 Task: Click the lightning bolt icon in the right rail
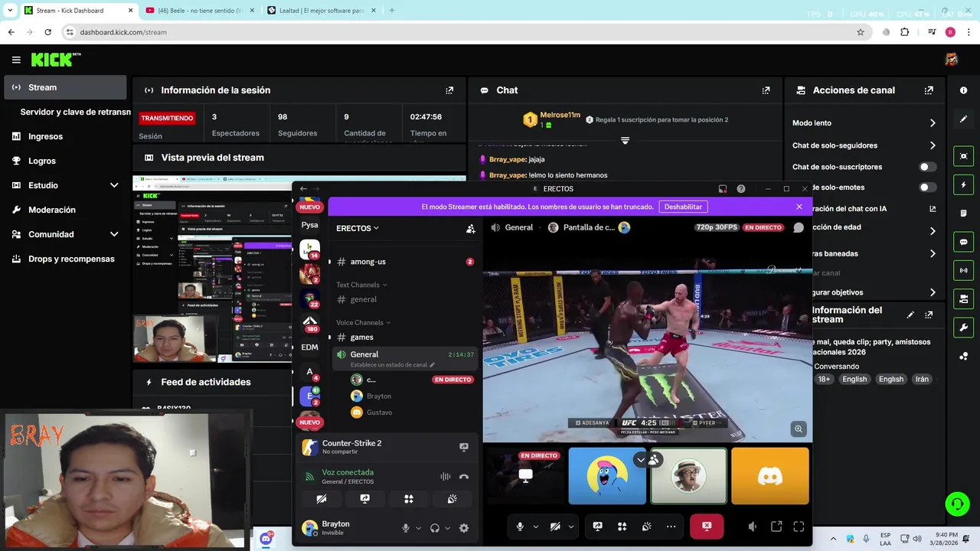pos(963,185)
